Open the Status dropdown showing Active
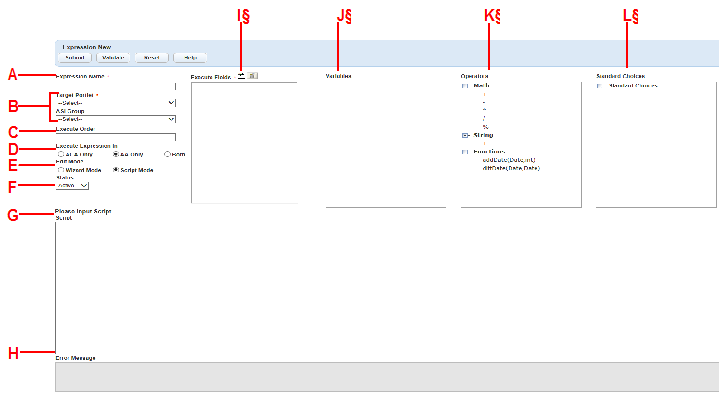Image resolution: width=719 pixels, height=402 pixels. pyautogui.click(x=72, y=186)
